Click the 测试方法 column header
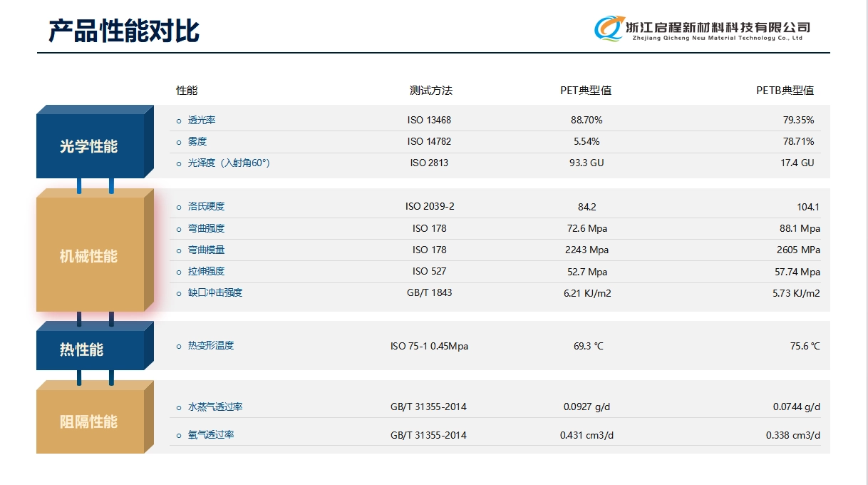 (x=430, y=91)
